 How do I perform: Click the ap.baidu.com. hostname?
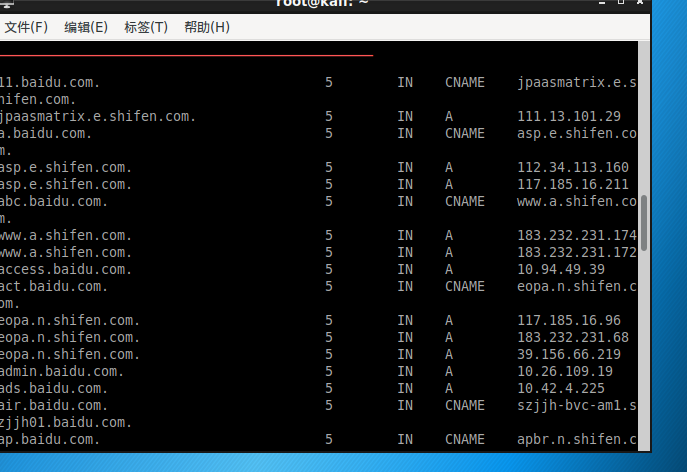point(50,439)
